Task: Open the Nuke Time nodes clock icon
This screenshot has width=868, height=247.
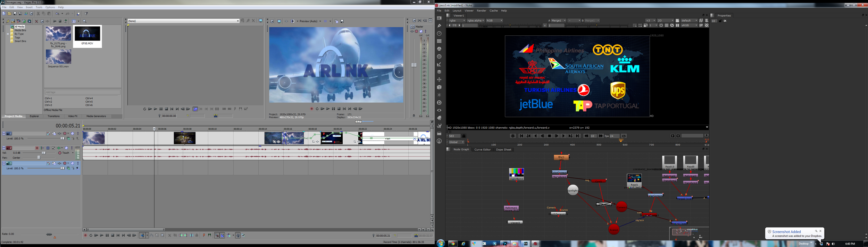Action: (439, 33)
